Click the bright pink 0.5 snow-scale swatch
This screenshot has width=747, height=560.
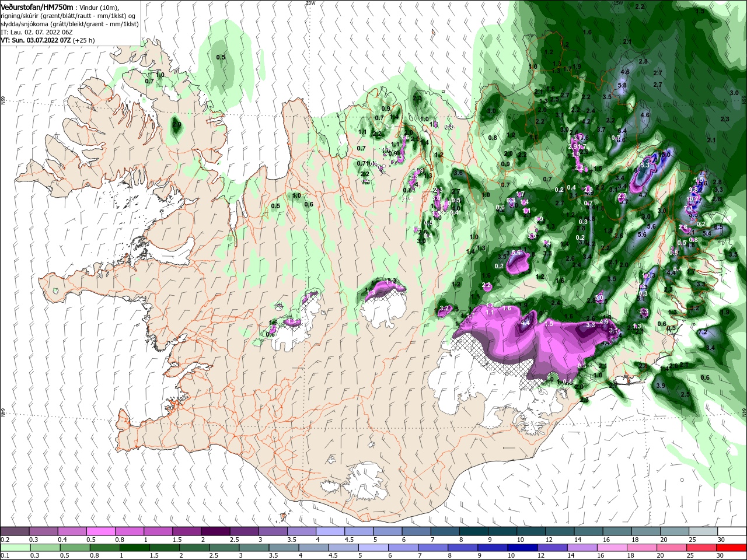point(101,531)
